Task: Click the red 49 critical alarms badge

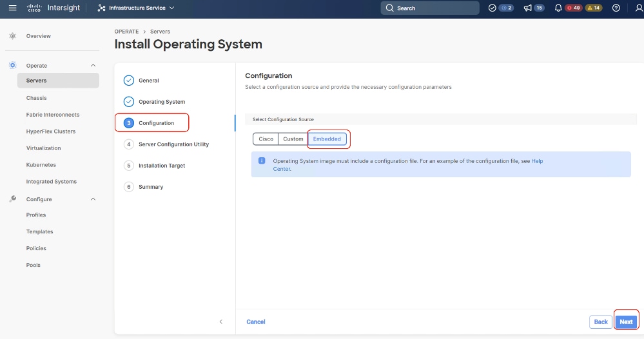Action: [x=574, y=8]
